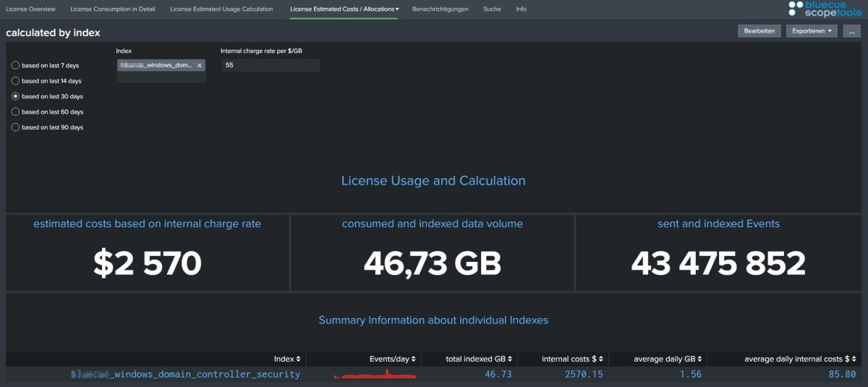Expand License Estimated Costs / Allocations menu
Viewport: 868px width, 387px height.
344,9
